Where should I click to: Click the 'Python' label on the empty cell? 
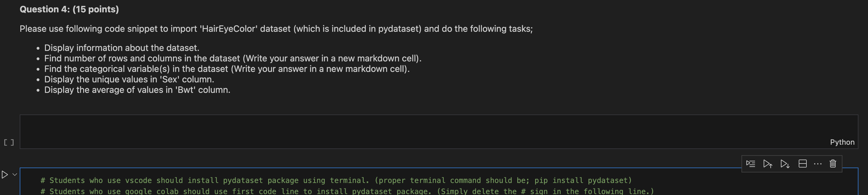tap(842, 142)
